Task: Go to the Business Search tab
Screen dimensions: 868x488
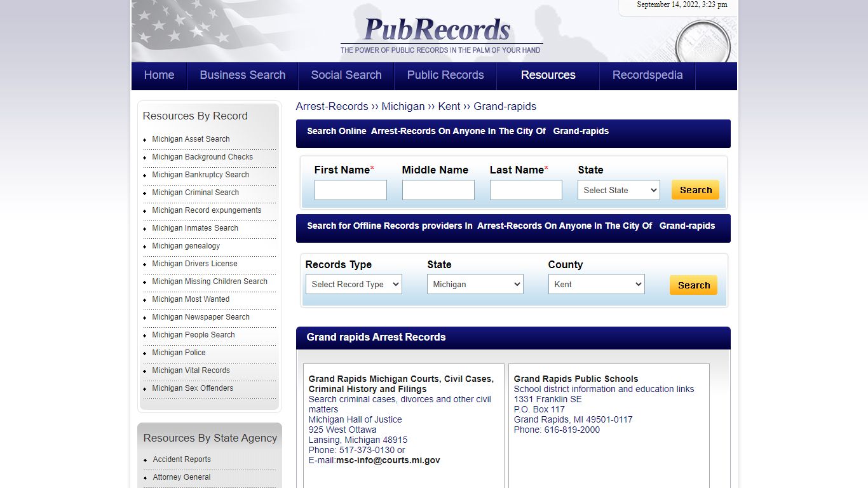Action: (x=243, y=75)
